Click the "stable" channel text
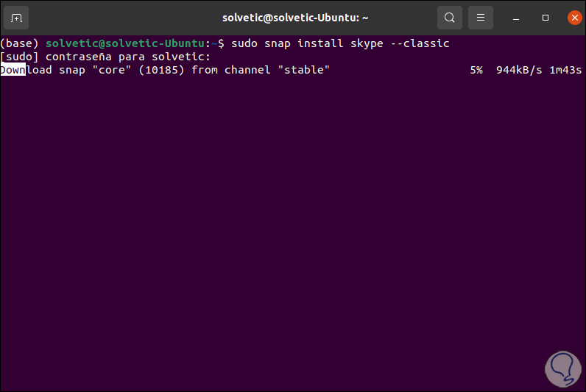Viewport: 586px width, 392px height. (x=304, y=70)
